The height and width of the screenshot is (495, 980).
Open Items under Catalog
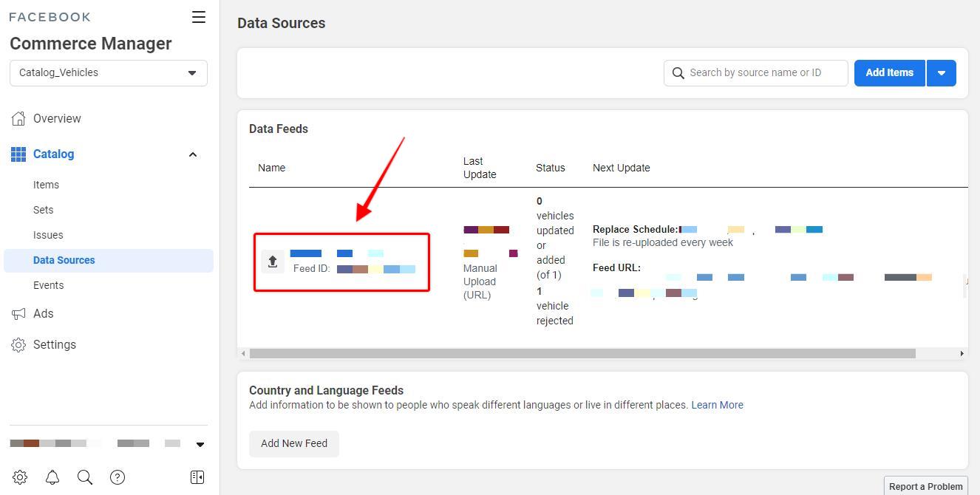pos(46,185)
